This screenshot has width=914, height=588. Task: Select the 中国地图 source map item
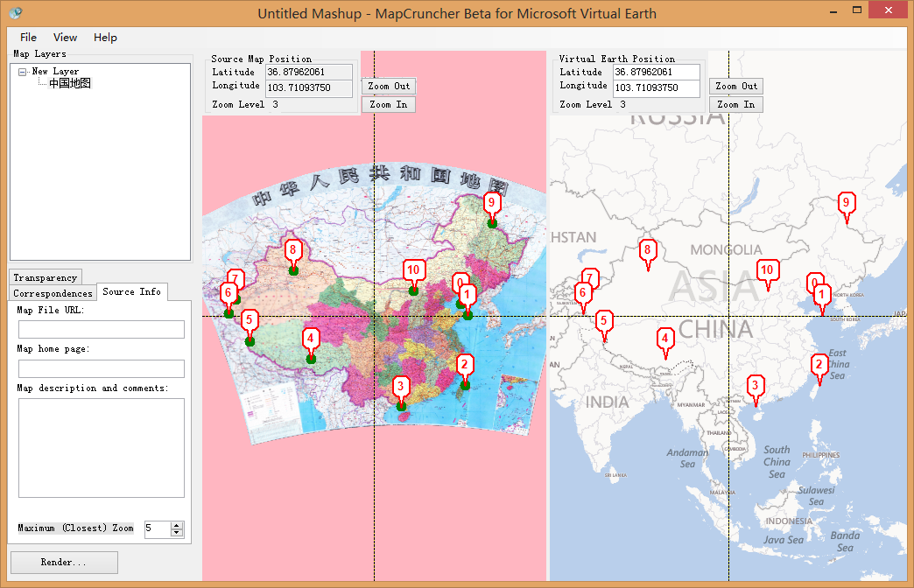[69, 83]
